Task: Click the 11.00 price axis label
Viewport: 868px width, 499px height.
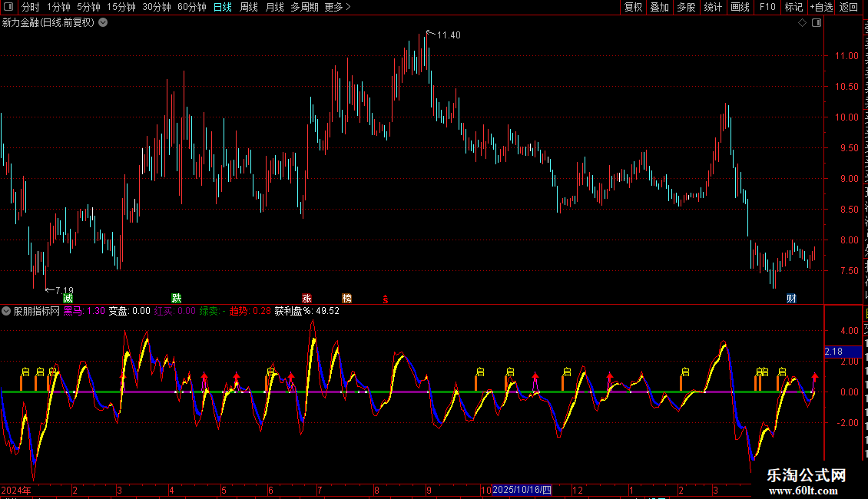Action: (846, 56)
